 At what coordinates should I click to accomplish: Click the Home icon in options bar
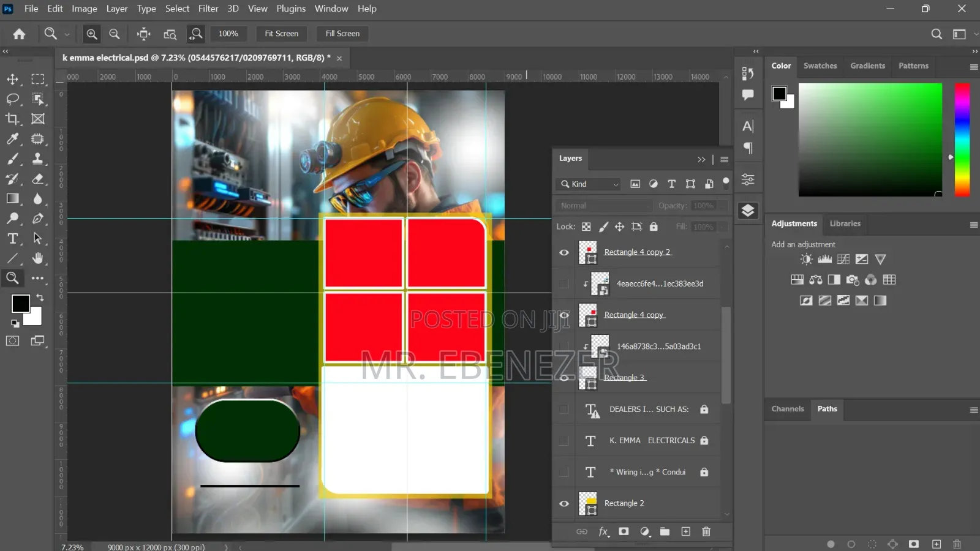click(20, 34)
